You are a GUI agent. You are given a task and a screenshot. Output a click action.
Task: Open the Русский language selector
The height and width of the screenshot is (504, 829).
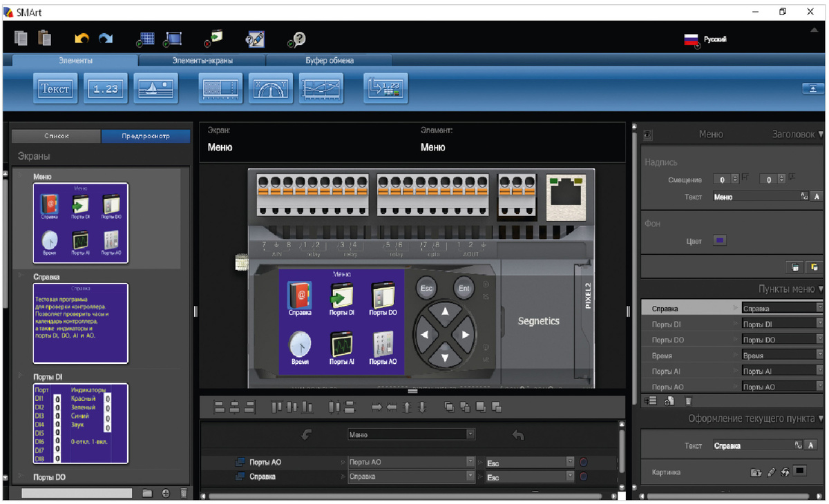pyautogui.click(x=705, y=40)
